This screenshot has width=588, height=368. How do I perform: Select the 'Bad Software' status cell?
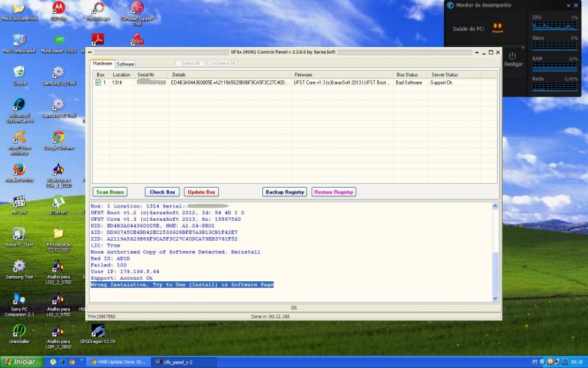(x=411, y=82)
